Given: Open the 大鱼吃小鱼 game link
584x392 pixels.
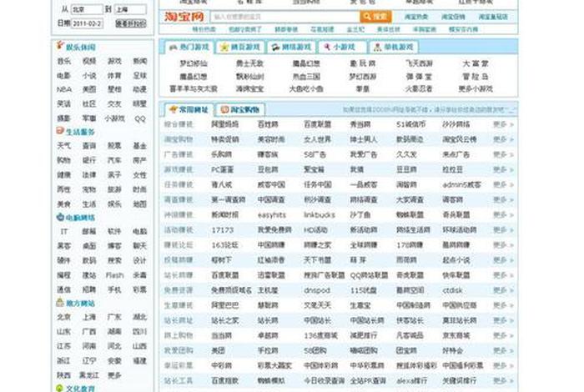Looking at the screenshot, I should click(306, 89).
